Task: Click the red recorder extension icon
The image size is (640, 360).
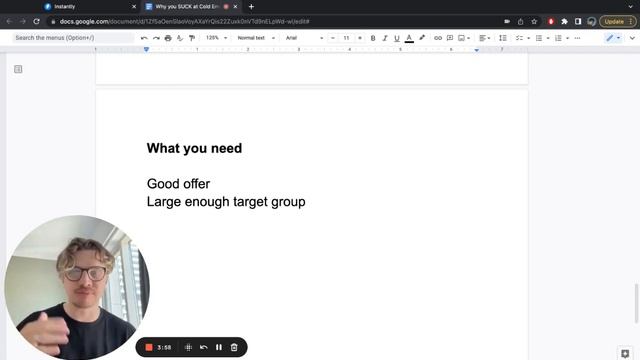Action: point(551,21)
